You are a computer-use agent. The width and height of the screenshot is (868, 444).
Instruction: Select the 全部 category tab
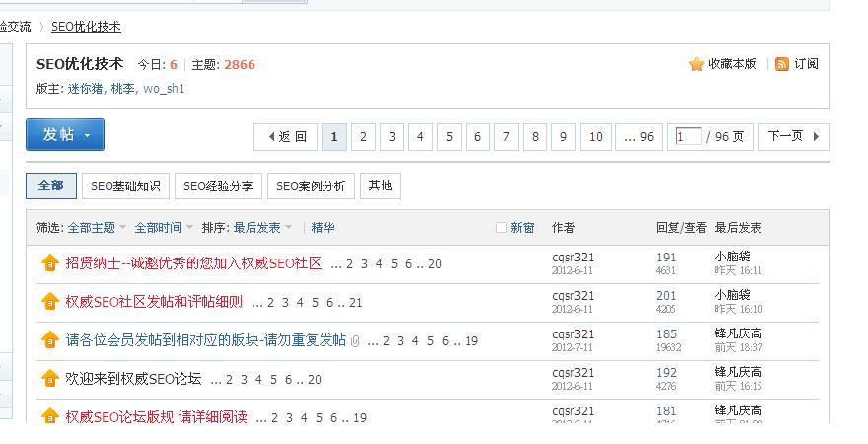51,185
